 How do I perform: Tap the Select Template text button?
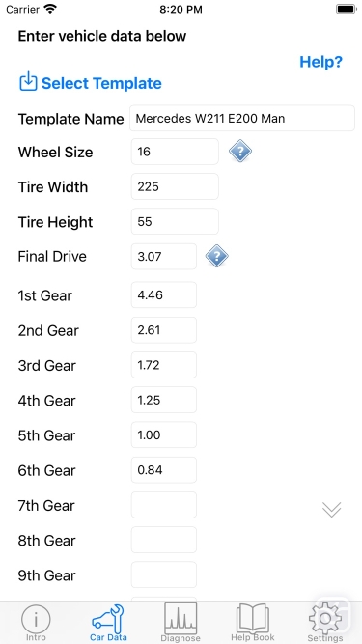coord(101,83)
